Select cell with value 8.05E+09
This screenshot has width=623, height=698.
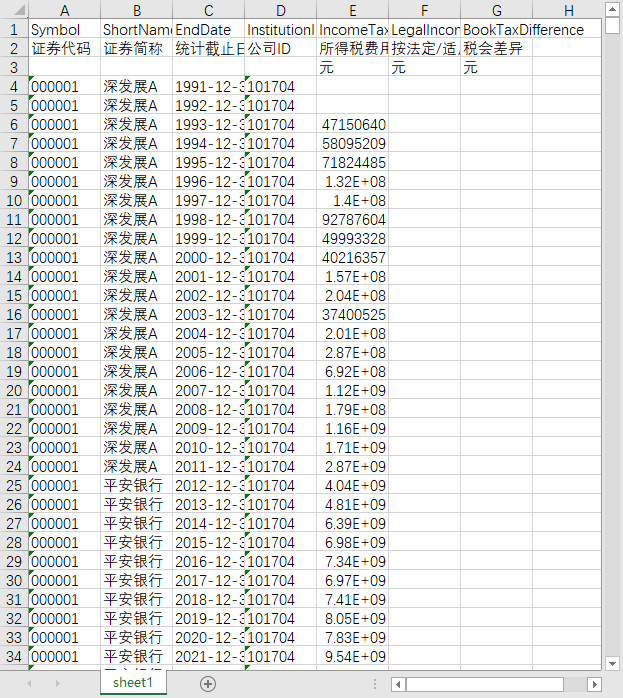(353, 618)
